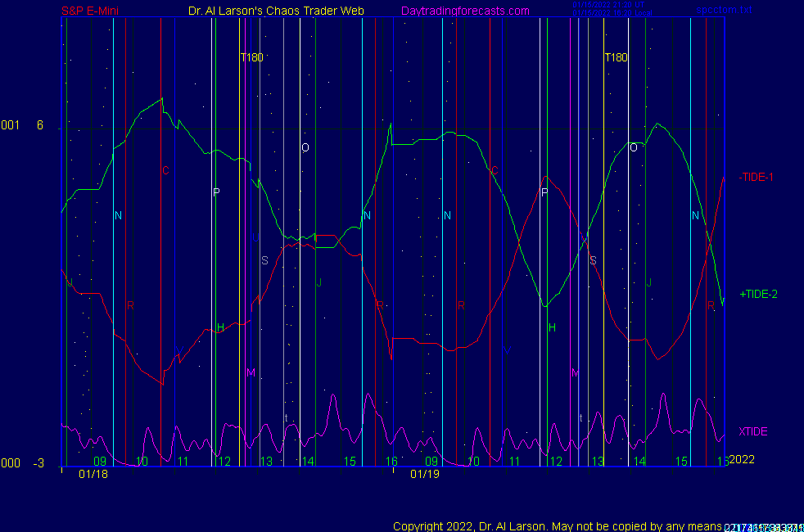
Task: Click the left T180 marker label
Action: [251, 57]
